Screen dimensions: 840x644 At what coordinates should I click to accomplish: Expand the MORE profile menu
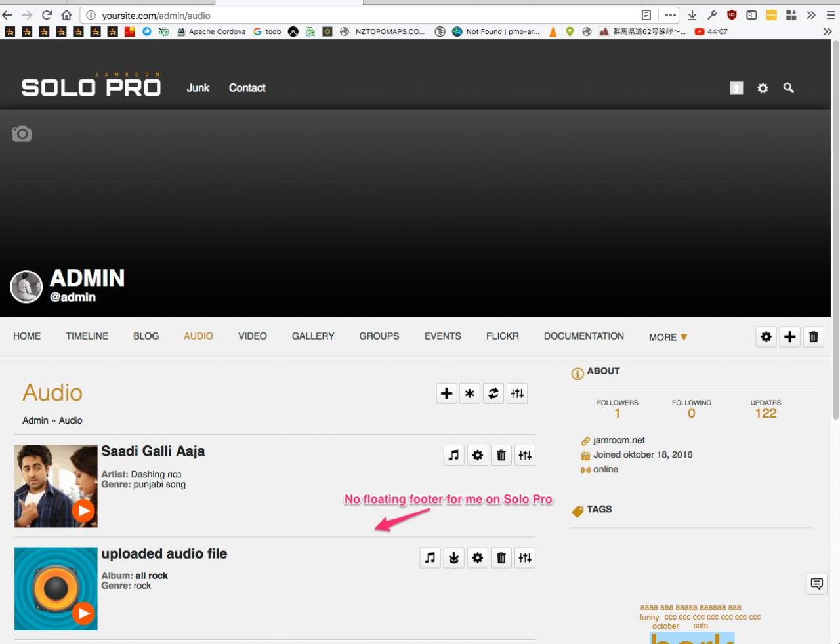[668, 337]
